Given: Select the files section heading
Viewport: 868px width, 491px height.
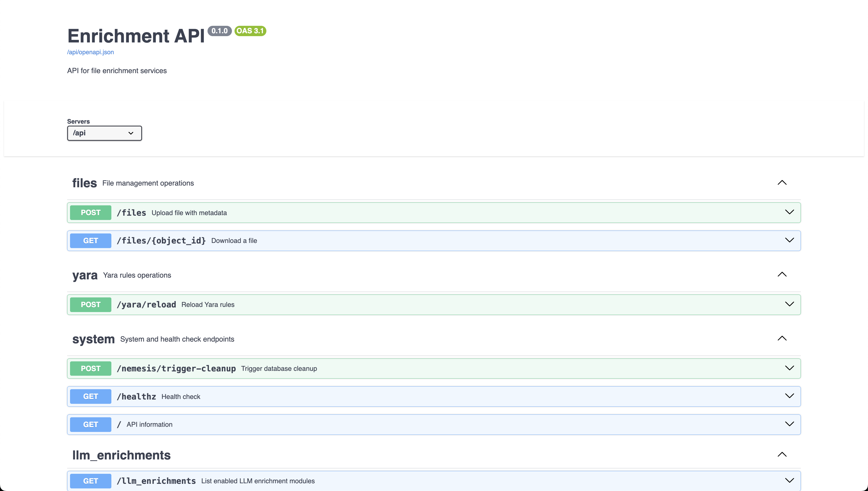Looking at the screenshot, I should pos(84,182).
